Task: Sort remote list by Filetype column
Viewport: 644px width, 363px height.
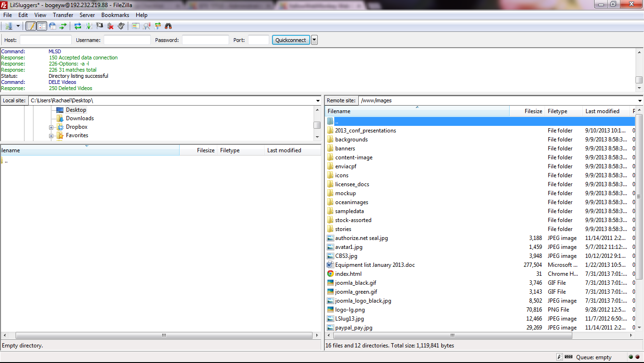Action: point(564,111)
